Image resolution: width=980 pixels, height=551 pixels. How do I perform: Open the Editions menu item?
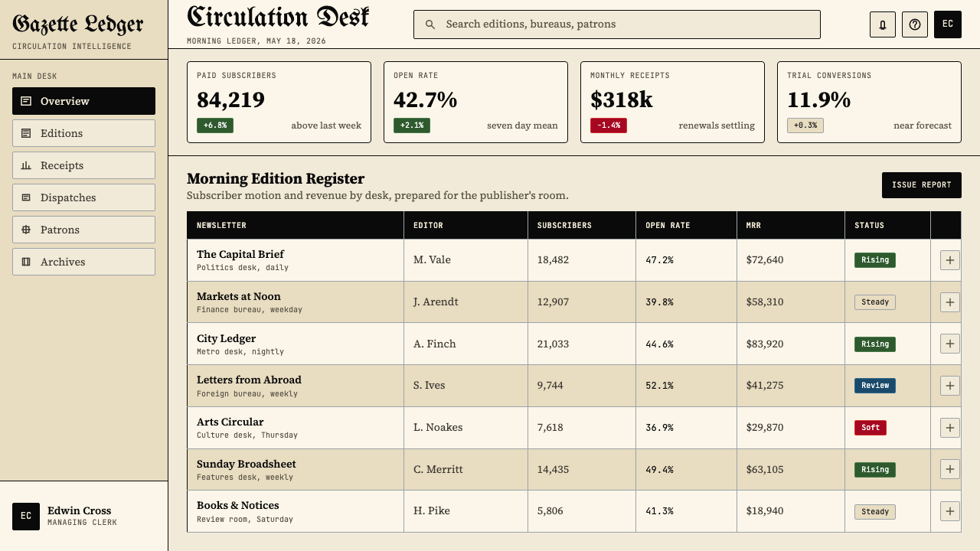(x=83, y=133)
